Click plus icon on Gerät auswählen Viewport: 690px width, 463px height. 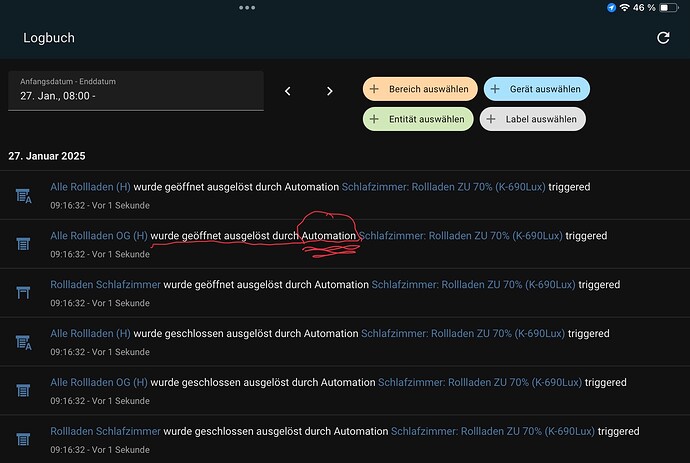click(x=495, y=89)
